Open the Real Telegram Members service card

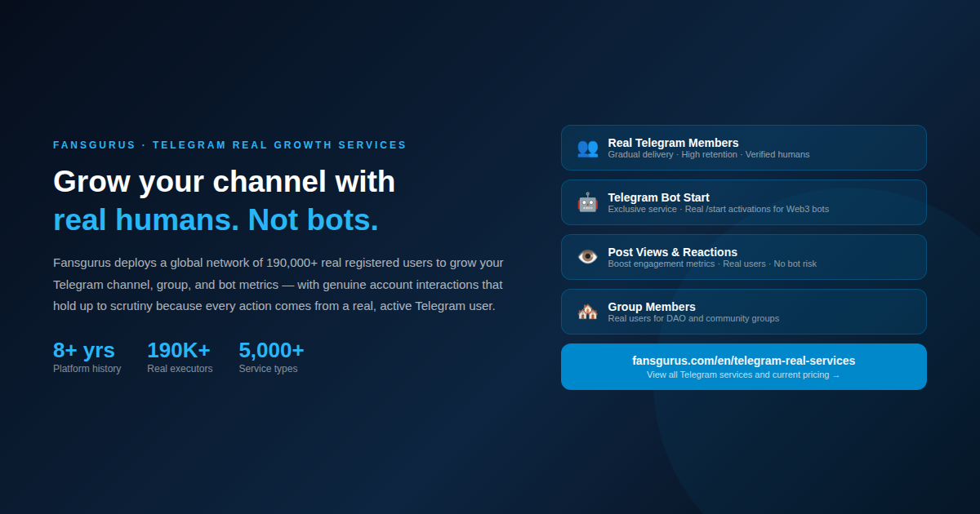[x=743, y=148]
